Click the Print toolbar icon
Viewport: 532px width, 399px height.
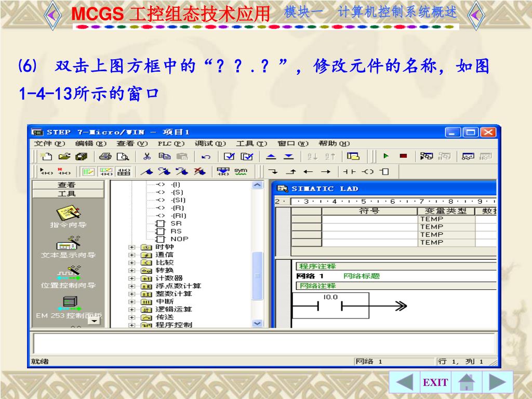point(105,156)
